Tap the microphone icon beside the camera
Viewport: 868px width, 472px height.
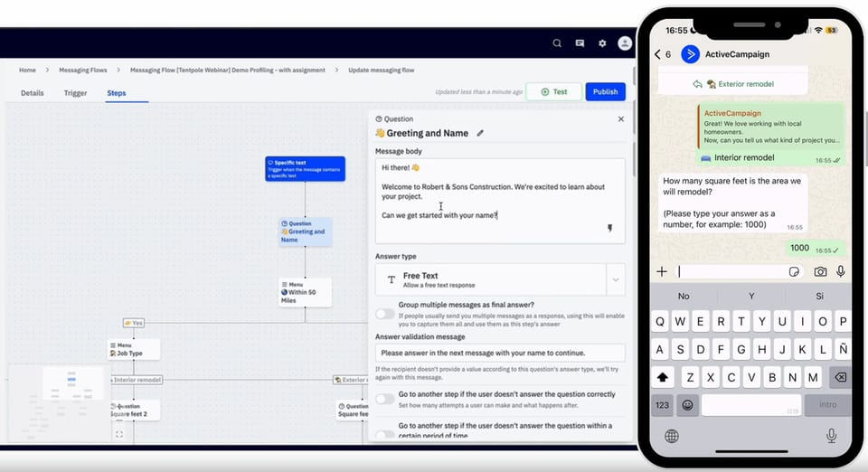coord(841,271)
